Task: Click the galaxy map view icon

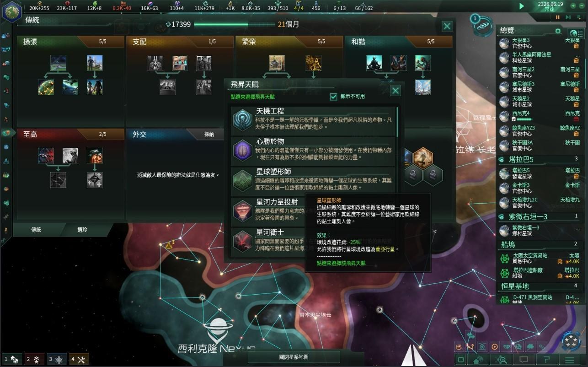Action: point(483,26)
